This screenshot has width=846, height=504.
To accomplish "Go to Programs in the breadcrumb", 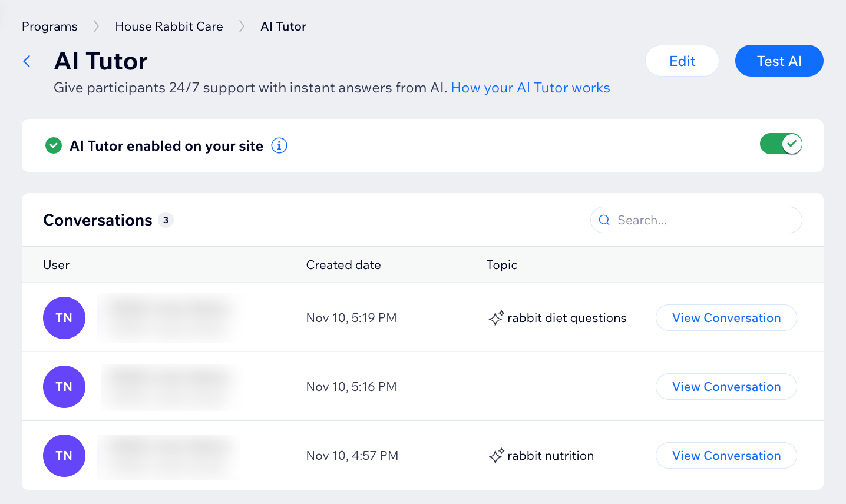I will pyautogui.click(x=49, y=26).
